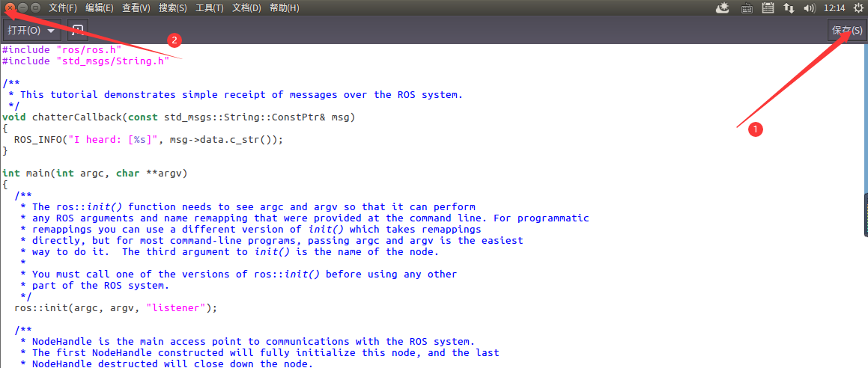Click the 'The first NodeHandle constructed' comment line
The image size is (868, 368).
point(260,353)
